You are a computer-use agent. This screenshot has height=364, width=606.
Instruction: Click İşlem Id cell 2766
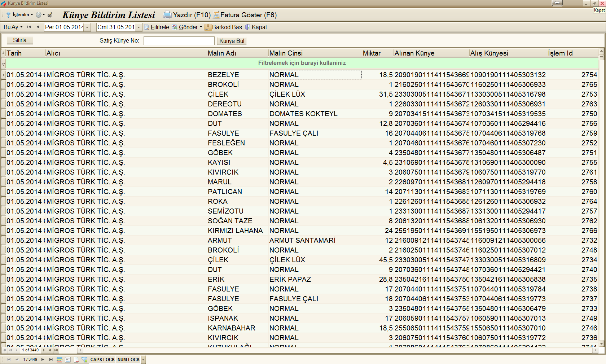tap(573, 231)
